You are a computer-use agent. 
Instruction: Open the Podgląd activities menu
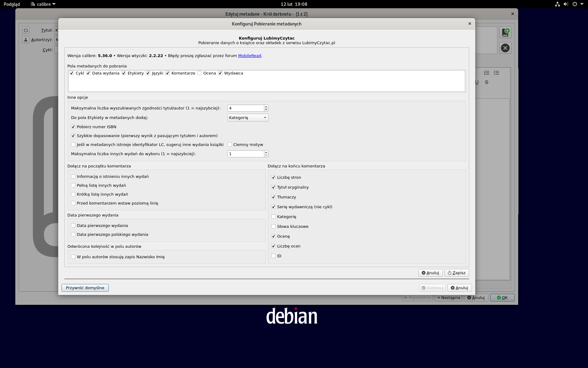coord(12,4)
